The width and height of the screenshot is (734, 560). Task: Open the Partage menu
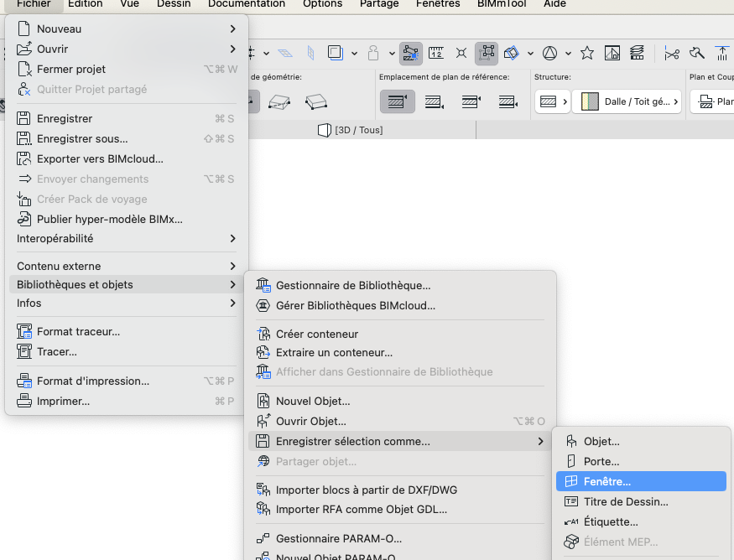click(379, 3)
